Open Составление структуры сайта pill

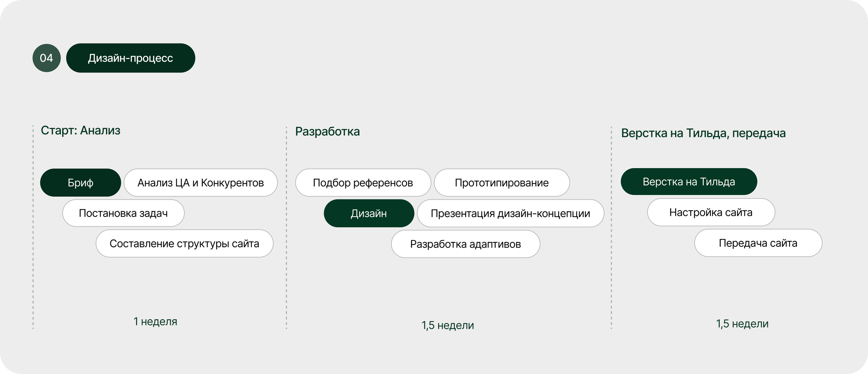(184, 243)
